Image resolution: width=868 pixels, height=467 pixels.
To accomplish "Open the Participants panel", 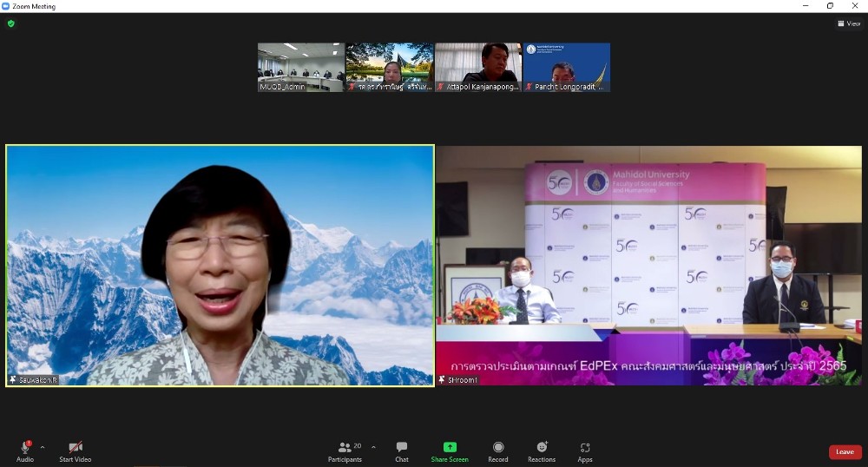I will (x=345, y=447).
